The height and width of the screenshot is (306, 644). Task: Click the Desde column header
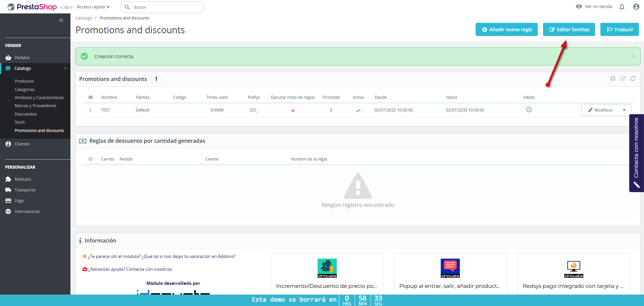pyautogui.click(x=381, y=97)
